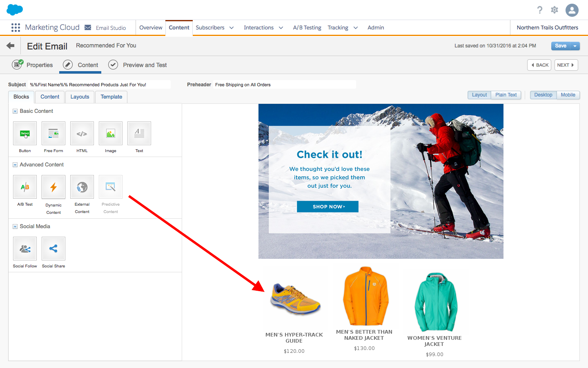Open the Content navigation tab
Screen dimensions: 588x368
(179, 27)
